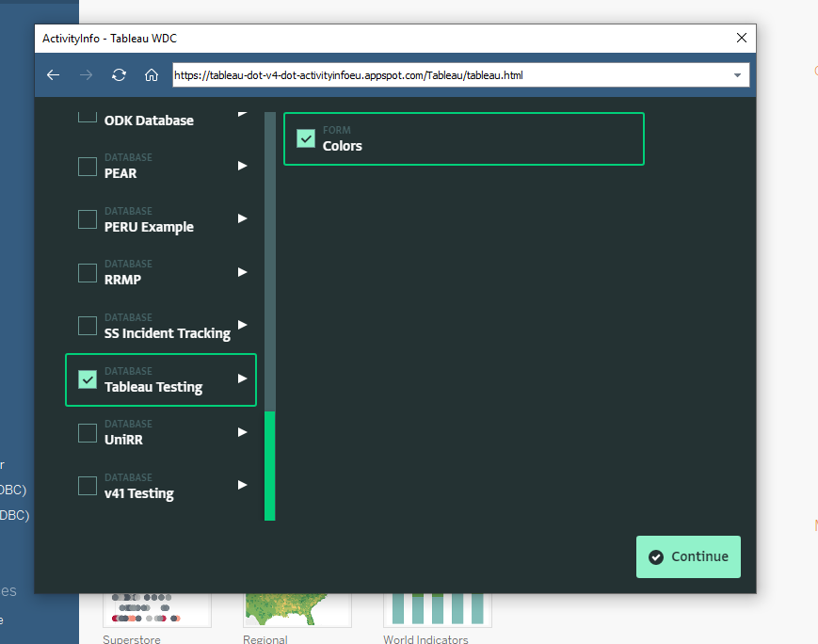This screenshot has width=818, height=644.
Task: Click the database list scrollbar thumb
Action: [x=270, y=466]
